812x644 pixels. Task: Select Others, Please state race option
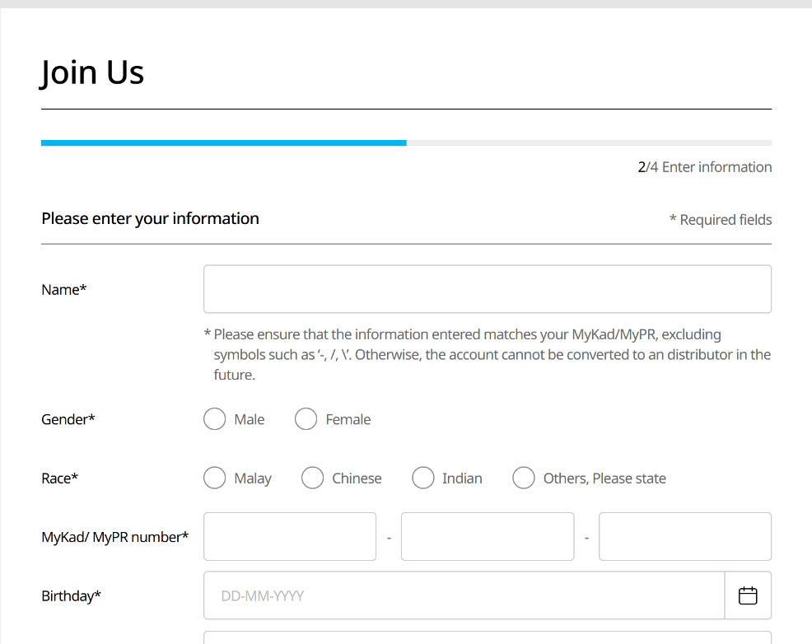[x=524, y=478]
